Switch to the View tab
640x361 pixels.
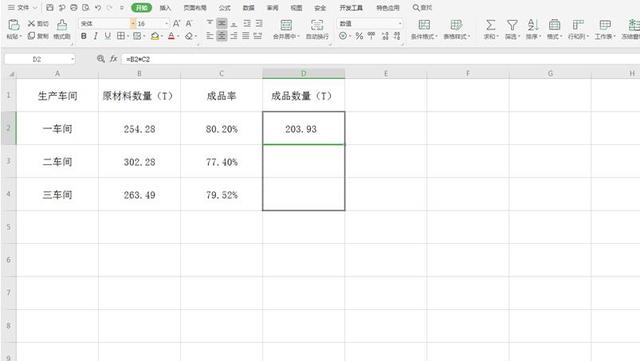pyautogui.click(x=296, y=8)
